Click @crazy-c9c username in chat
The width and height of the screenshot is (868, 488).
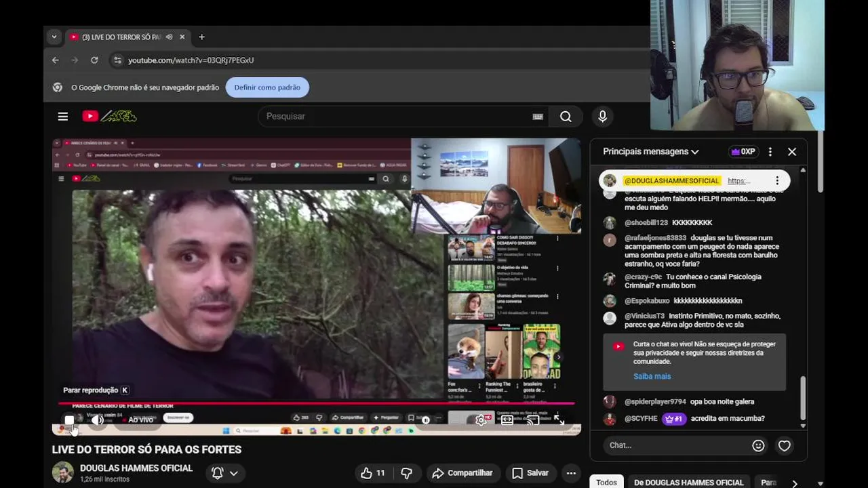click(643, 277)
